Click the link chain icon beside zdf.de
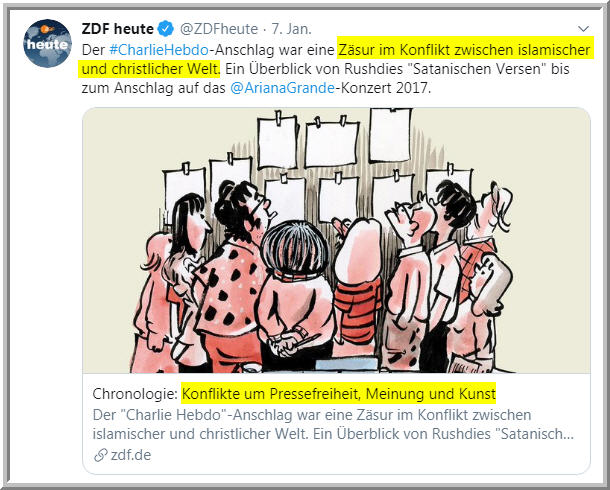This screenshot has width=610, height=490. [101, 455]
